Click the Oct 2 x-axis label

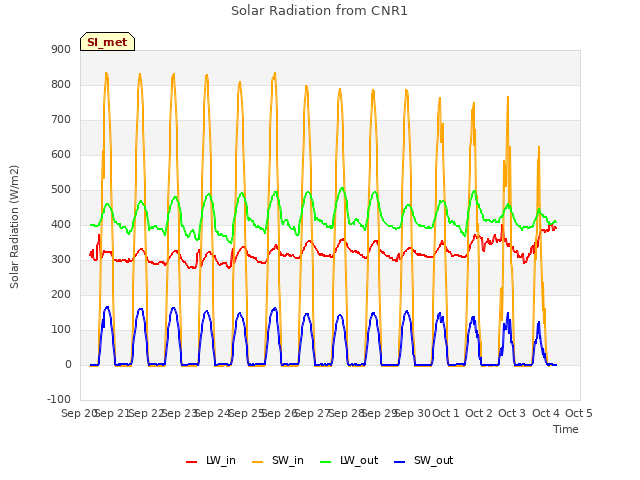479,413
